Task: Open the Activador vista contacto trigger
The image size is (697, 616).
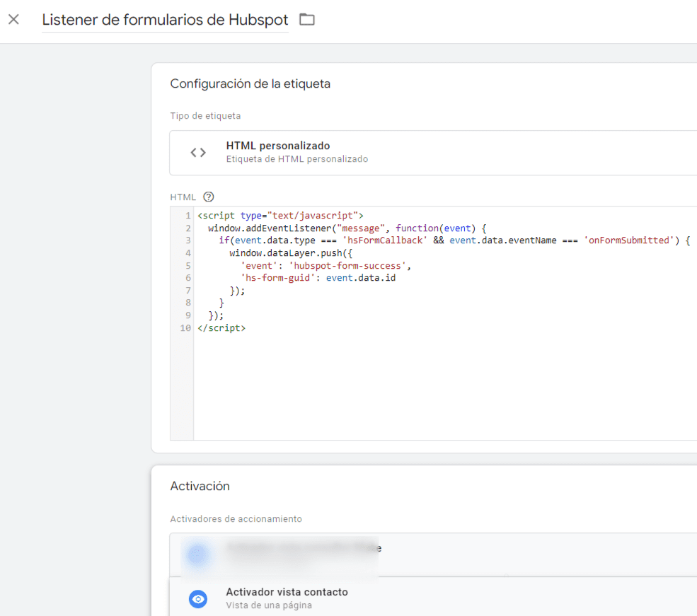Action: (x=287, y=592)
